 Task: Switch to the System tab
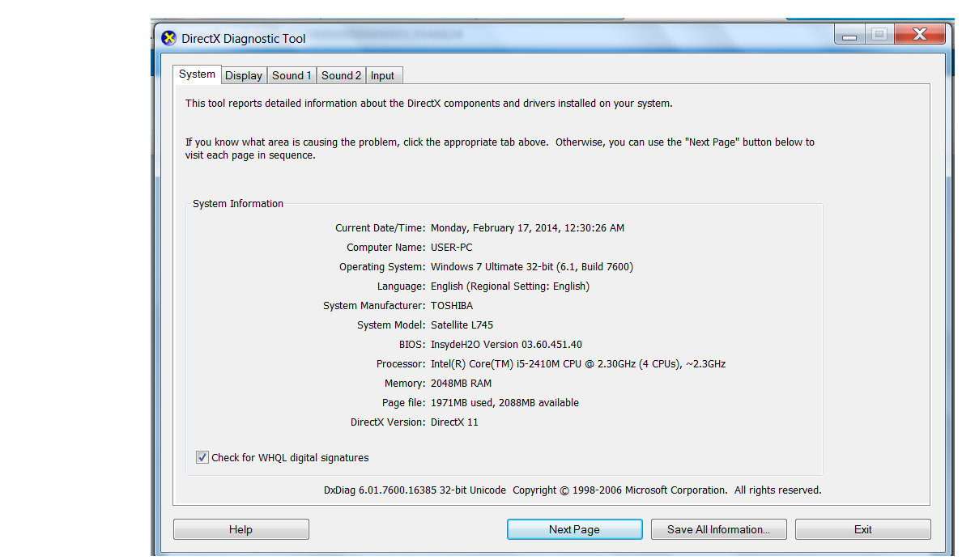point(197,74)
